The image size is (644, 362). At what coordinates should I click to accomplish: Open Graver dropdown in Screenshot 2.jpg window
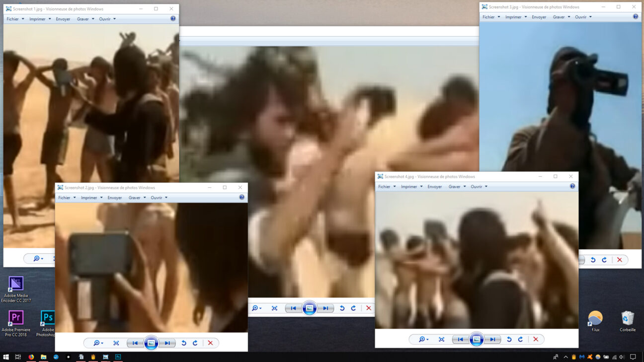tap(137, 198)
